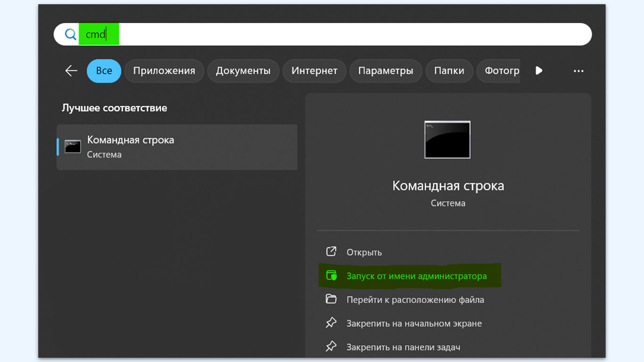Switch to the Документы filter
The image size is (644, 362).
click(x=243, y=71)
